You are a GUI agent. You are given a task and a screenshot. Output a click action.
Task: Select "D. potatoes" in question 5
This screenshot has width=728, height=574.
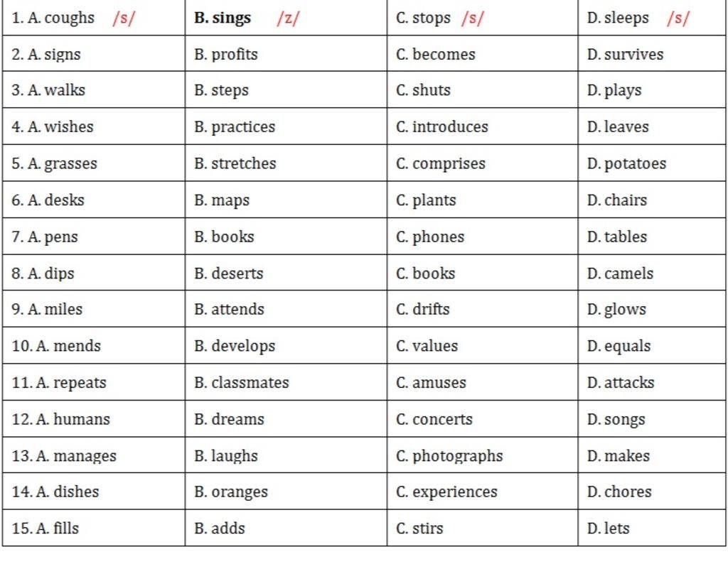626,164
